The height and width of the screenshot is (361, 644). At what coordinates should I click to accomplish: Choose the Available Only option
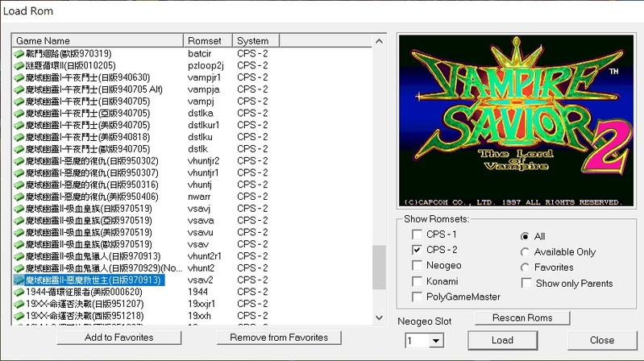(x=525, y=252)
